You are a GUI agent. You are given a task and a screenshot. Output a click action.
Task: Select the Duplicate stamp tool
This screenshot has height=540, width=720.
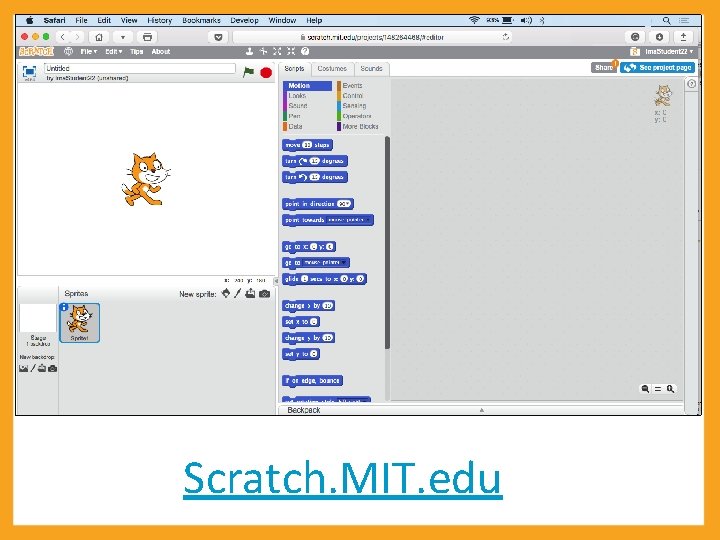(x=249, y=51)
